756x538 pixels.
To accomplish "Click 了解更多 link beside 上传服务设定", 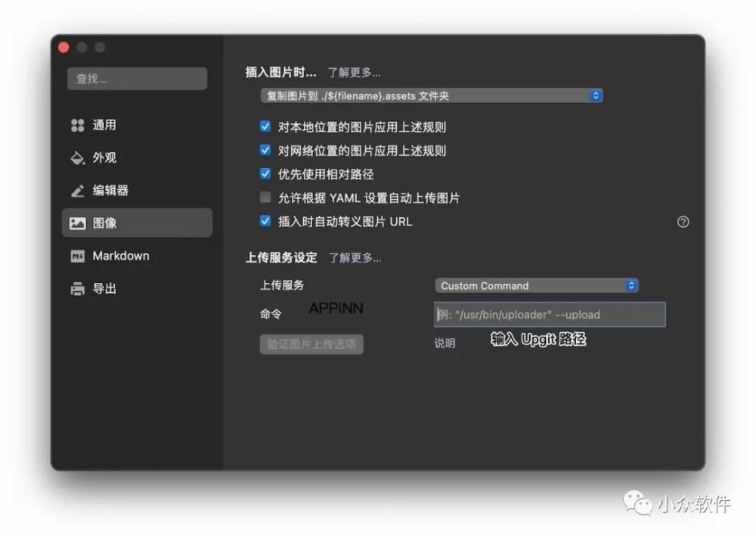I will (355, 258).
